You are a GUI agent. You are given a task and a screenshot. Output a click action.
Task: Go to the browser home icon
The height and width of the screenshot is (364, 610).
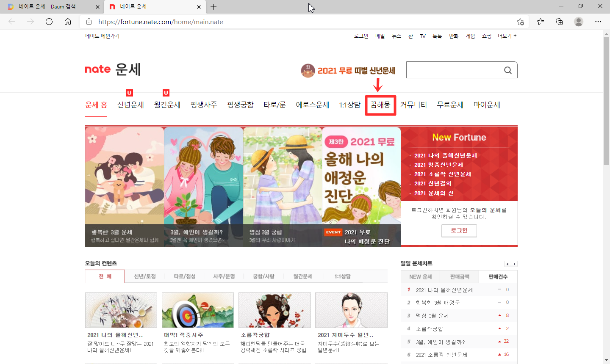click(x=68, y=22)
